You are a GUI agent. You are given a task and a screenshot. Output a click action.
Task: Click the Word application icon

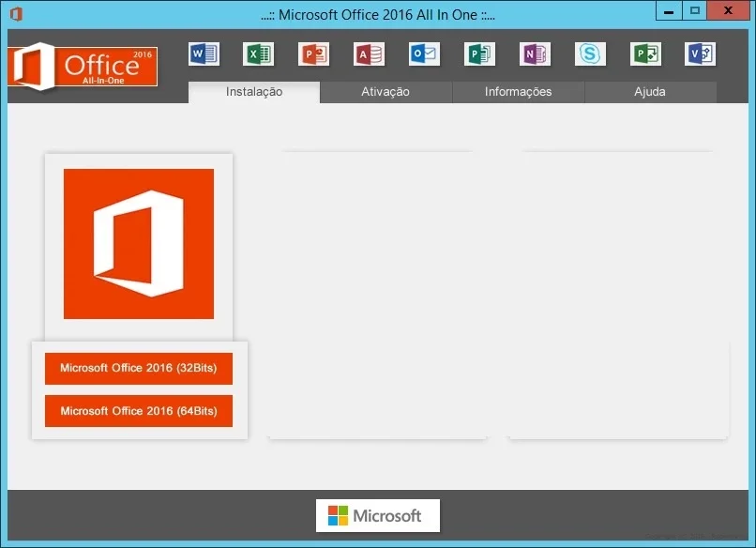coord(204,54)
